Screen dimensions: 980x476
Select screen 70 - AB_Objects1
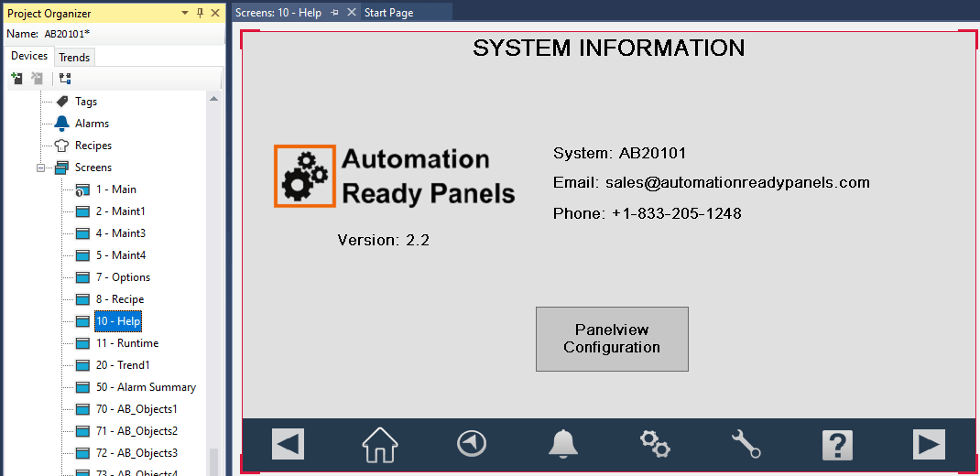137,410
